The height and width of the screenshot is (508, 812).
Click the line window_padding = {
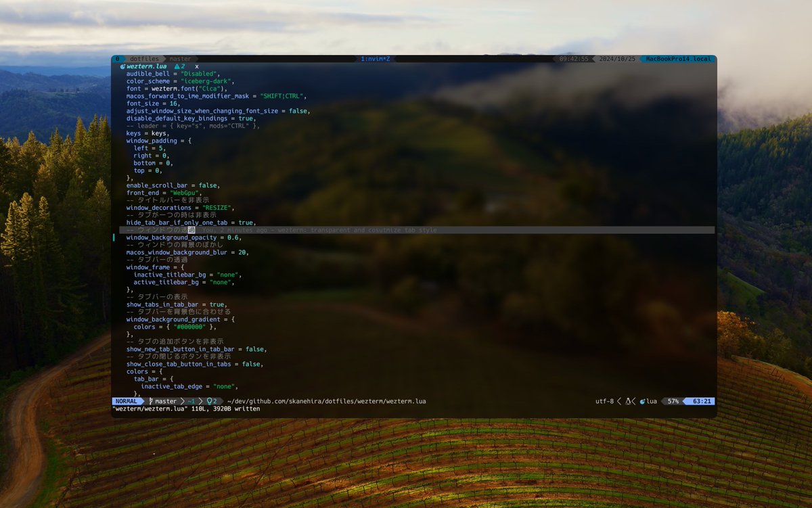(x=159, y=141)
